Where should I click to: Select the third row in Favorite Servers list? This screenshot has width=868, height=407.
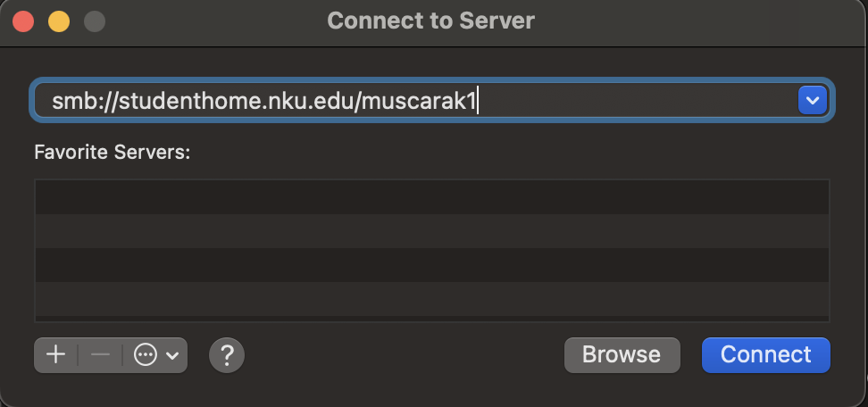(432, 265)
